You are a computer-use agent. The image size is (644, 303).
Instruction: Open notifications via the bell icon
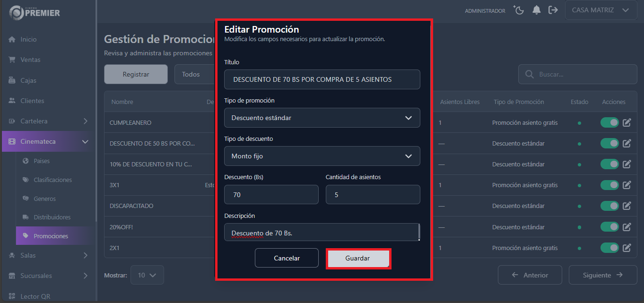[536, 10]
